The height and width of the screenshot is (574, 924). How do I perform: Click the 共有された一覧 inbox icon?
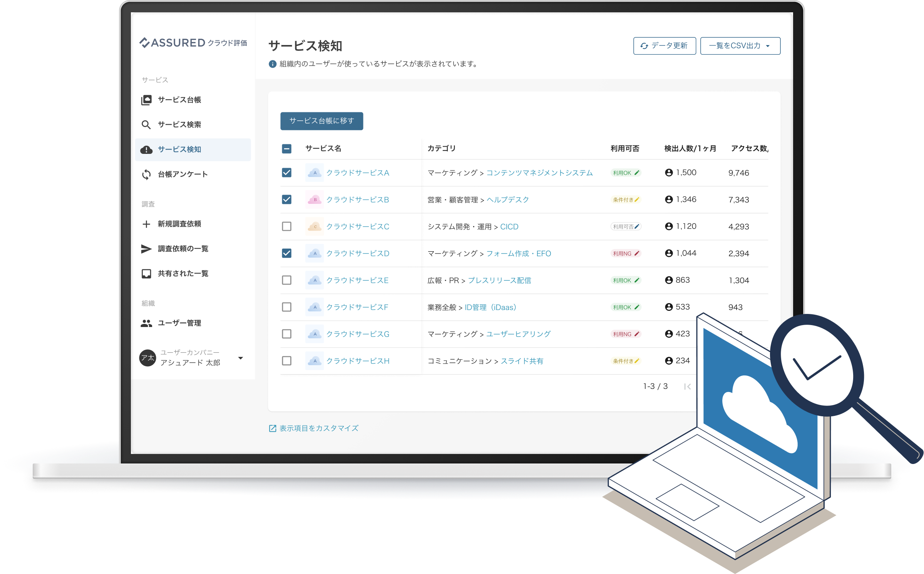coord(146,274)
